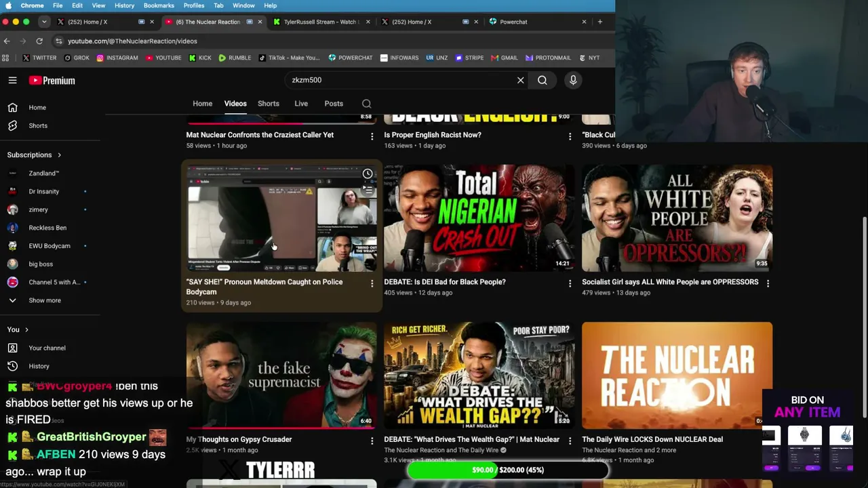Open the Chrome tab search dropdown

click(x=44, y=22)
